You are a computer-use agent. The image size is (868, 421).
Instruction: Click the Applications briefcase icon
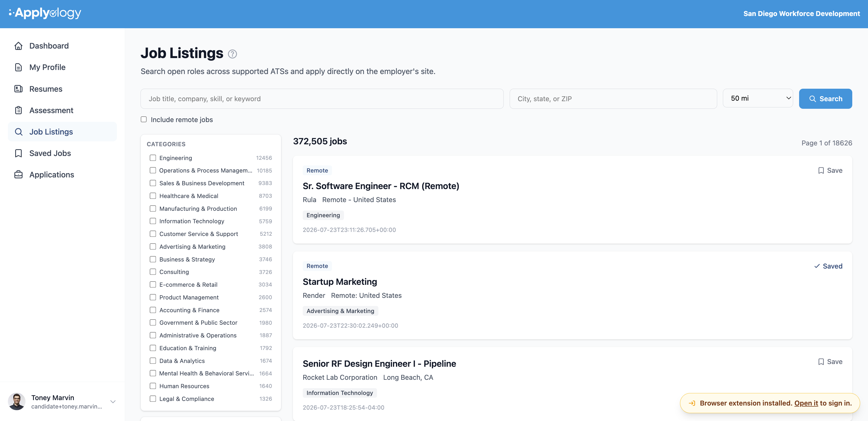pyautogui.click(x=18, y=175)
